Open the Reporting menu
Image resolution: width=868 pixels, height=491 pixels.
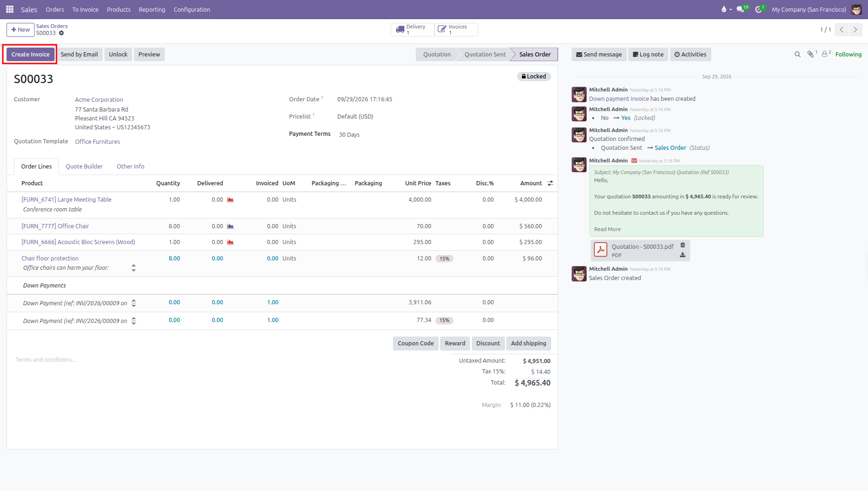pyautogui.click(x=152, y=9)
